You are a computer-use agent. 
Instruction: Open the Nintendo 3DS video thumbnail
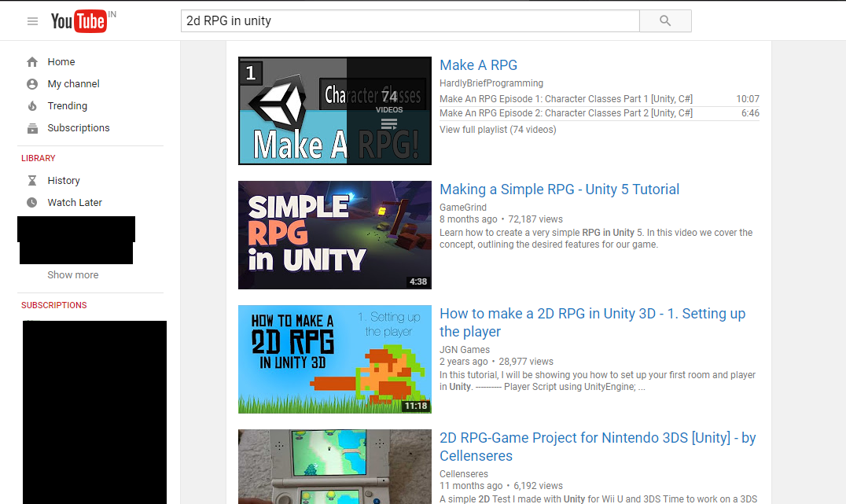point(335,467)
